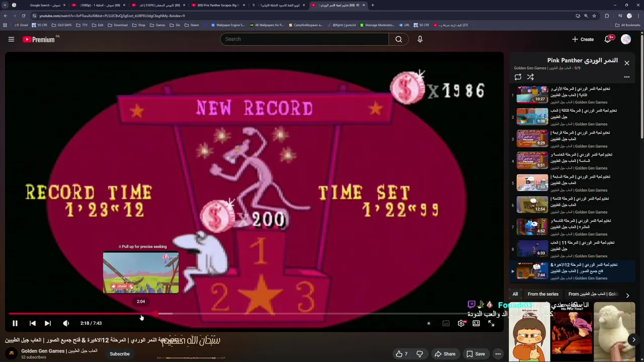Open a new browser tab

pyautogui.click(x=372, y=5)
